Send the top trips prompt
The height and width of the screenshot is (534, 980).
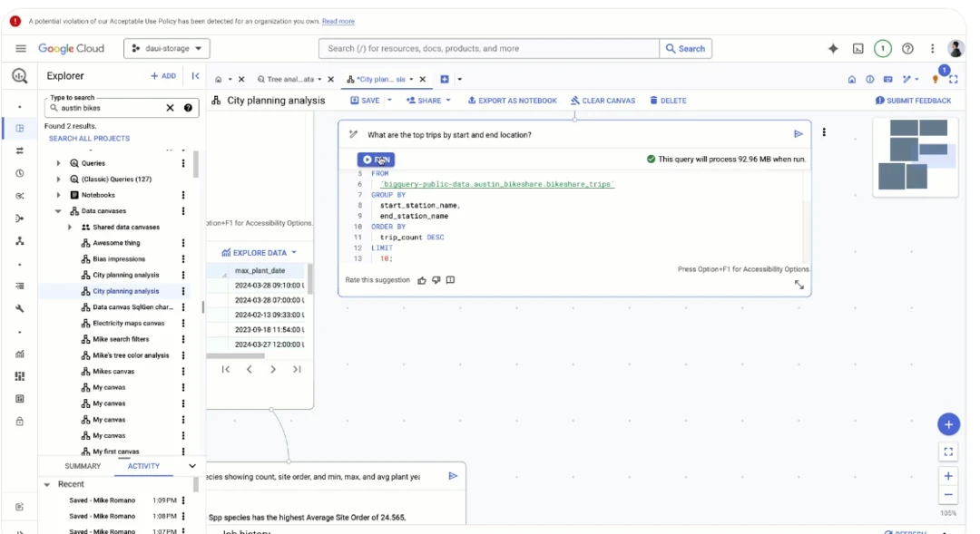(x=799, y=134)
